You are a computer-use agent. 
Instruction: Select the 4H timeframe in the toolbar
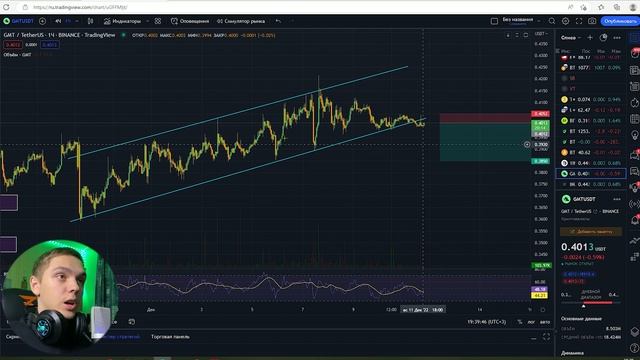click(58, 21)
